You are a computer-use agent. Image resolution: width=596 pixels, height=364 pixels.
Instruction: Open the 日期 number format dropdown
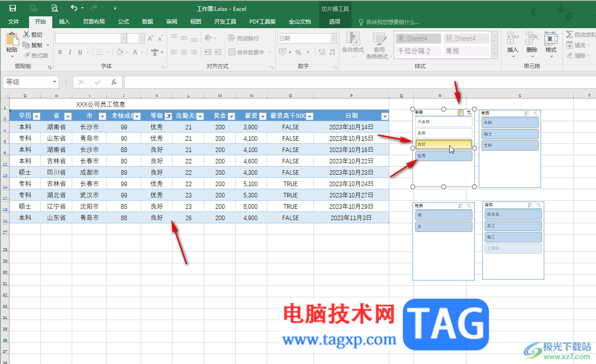point(333,39)
